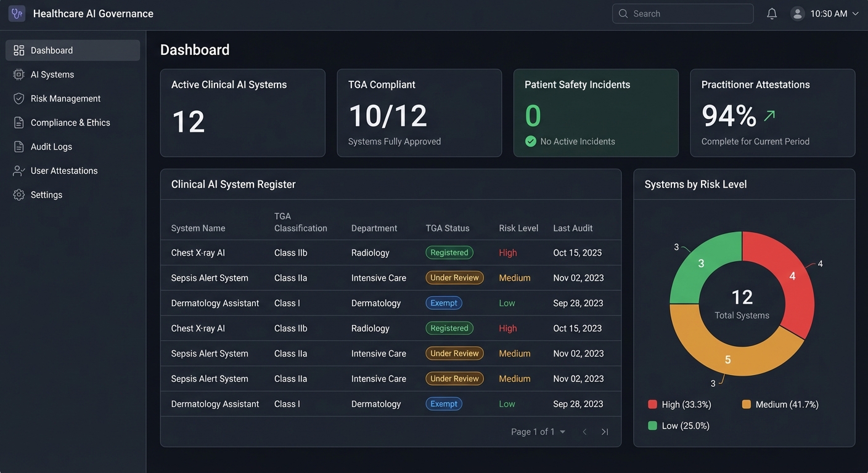Click the search magnifier icon

coord(623,13)
